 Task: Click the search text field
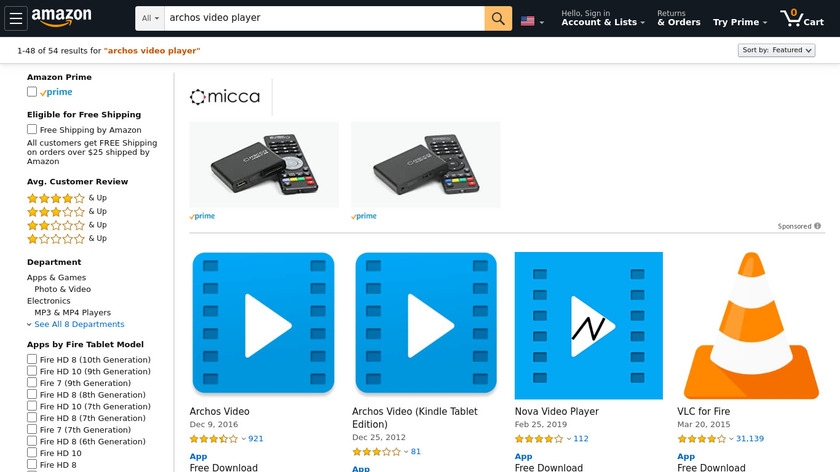pyautogui.click(x=324, y=18)
